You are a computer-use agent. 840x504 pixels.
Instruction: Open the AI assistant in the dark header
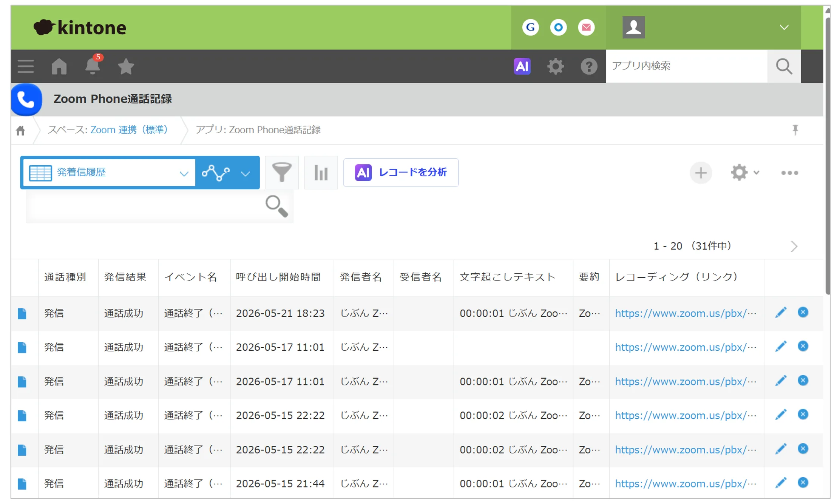(x=522, y=66)
